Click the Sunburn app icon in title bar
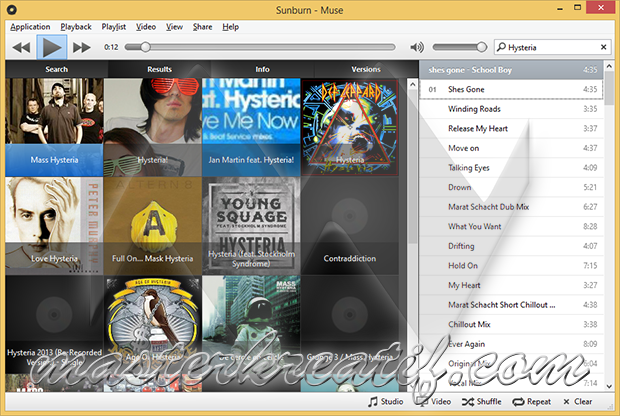The height and width of the screenshot is (416, 620). coord(12,9)
